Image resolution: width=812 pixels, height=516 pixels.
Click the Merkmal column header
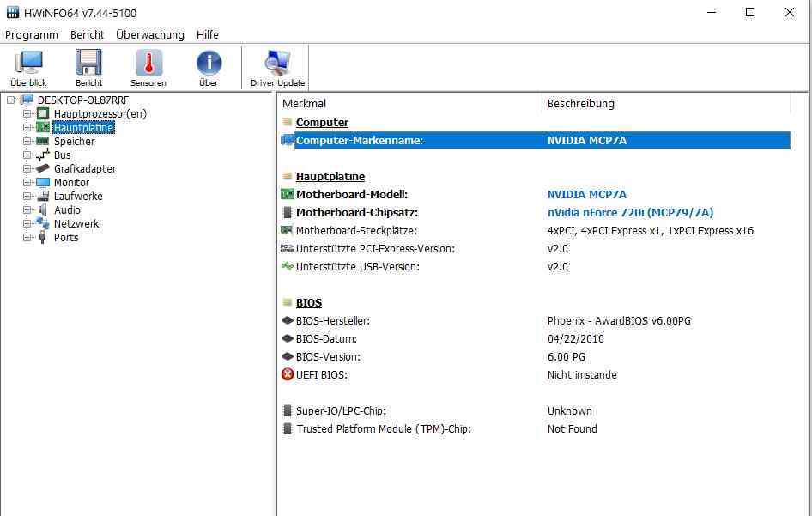(409, 103)
